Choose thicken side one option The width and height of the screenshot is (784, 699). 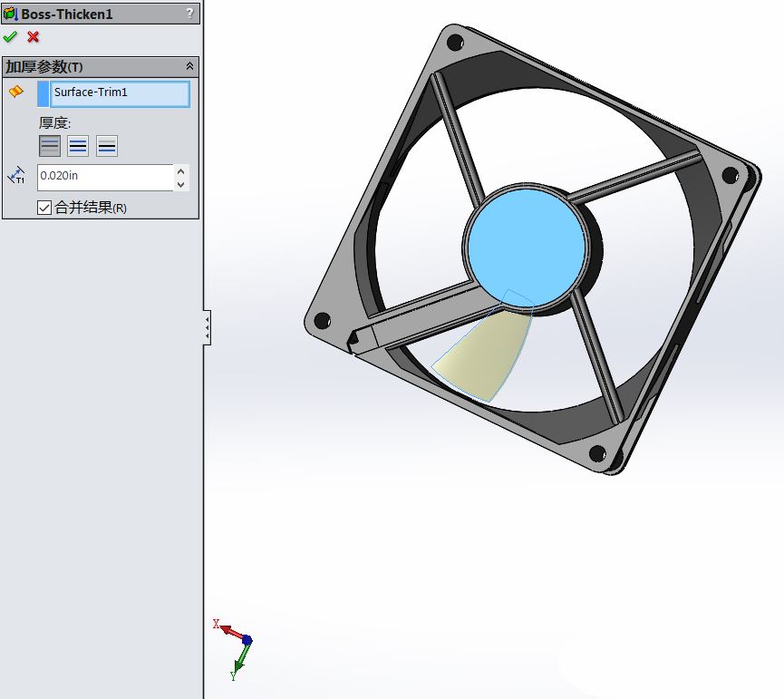pos(50,146)
